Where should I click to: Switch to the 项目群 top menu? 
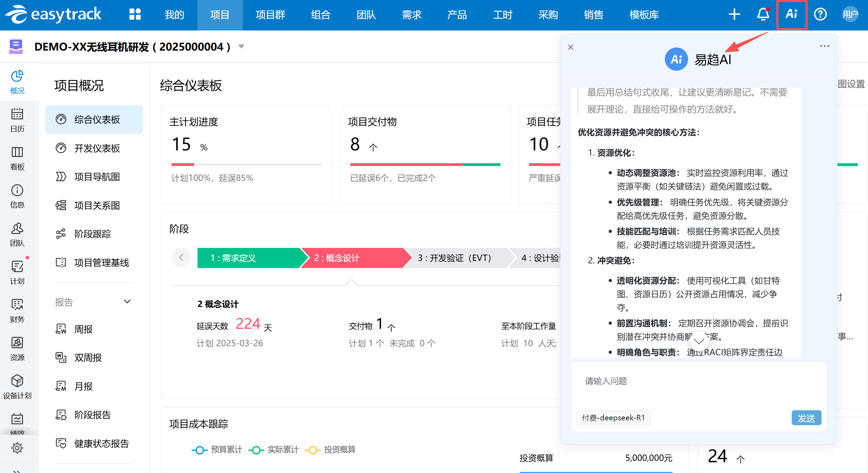(x=270, y=15)
